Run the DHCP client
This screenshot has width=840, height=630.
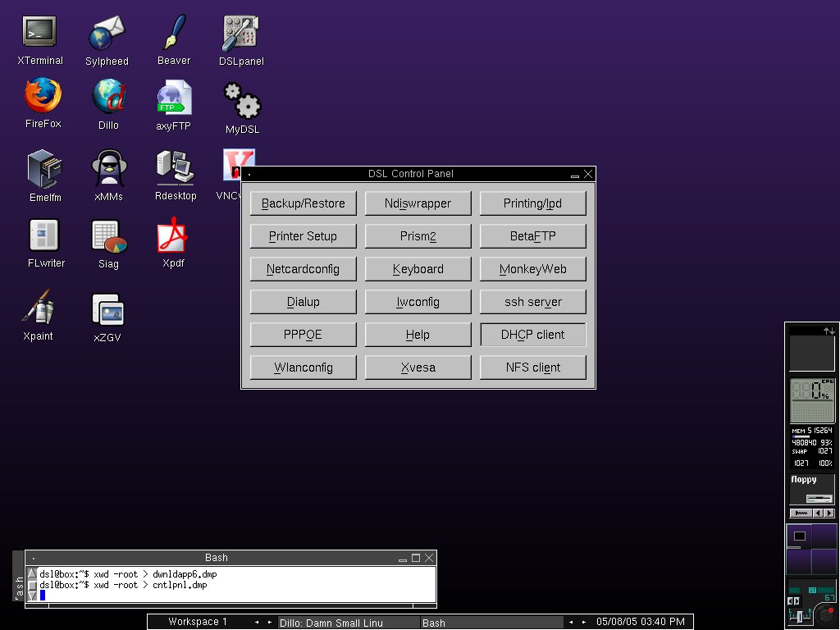(532, 335)
